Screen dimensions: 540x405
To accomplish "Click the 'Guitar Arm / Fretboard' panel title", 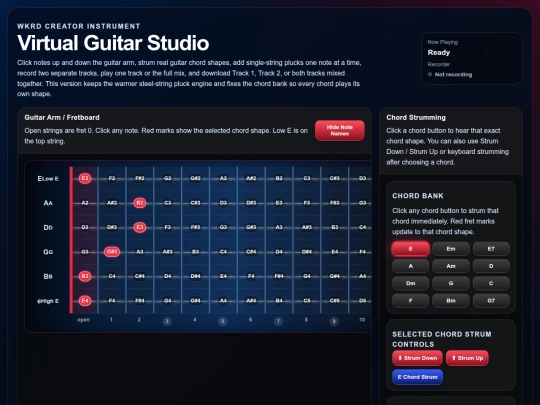I will tap(62, 117).
